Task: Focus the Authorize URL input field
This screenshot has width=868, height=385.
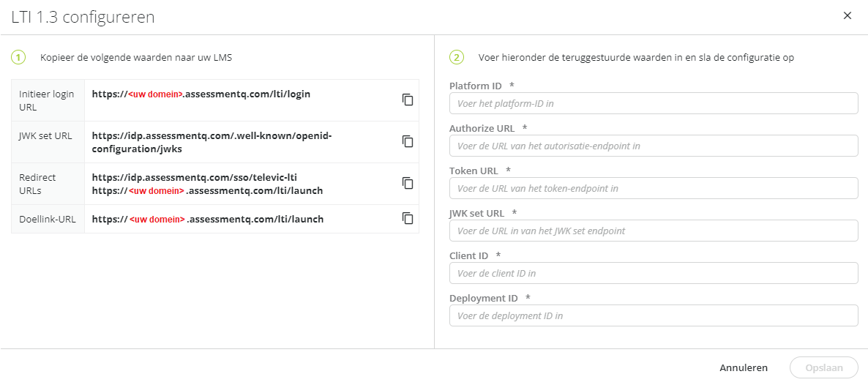Action: click(x=654, y=146)
